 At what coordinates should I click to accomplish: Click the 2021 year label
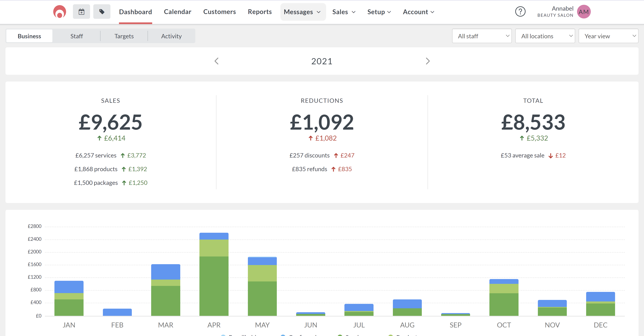point(322,61)
